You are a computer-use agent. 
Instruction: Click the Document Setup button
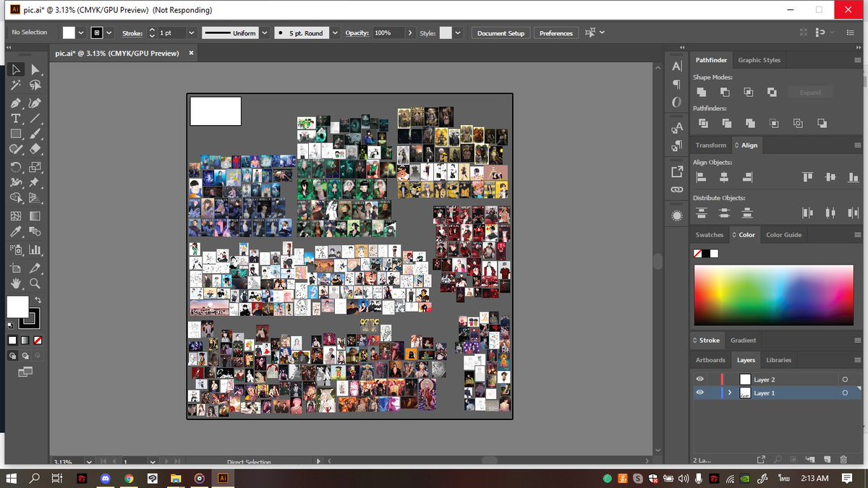501,33
